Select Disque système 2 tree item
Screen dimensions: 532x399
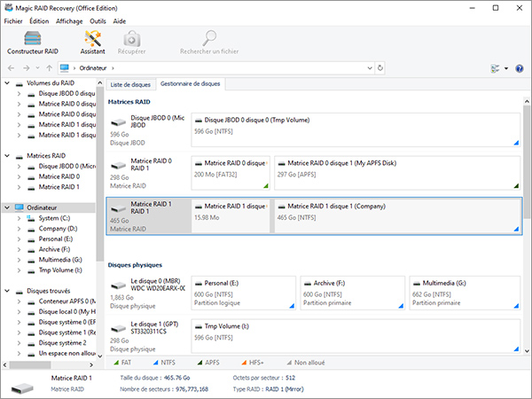pos(62,342)
